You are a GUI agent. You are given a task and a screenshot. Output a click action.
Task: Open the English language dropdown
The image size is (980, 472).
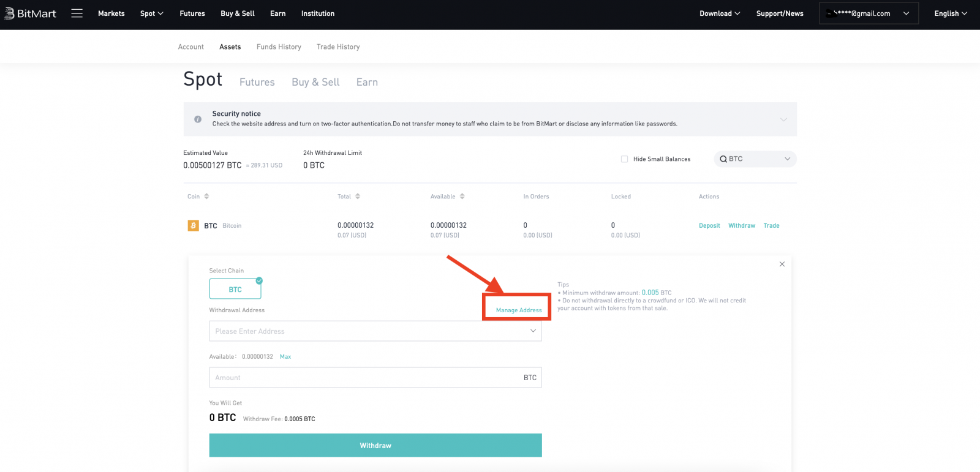tap(950, 13)
